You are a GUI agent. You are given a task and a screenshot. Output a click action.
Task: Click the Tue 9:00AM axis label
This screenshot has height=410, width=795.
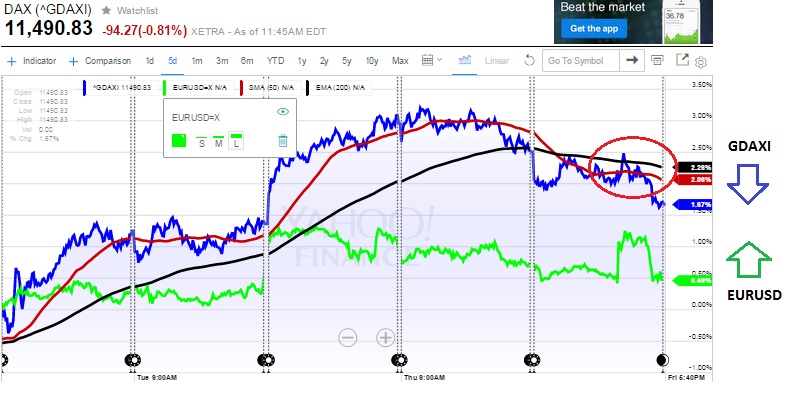tap(157, 378)
